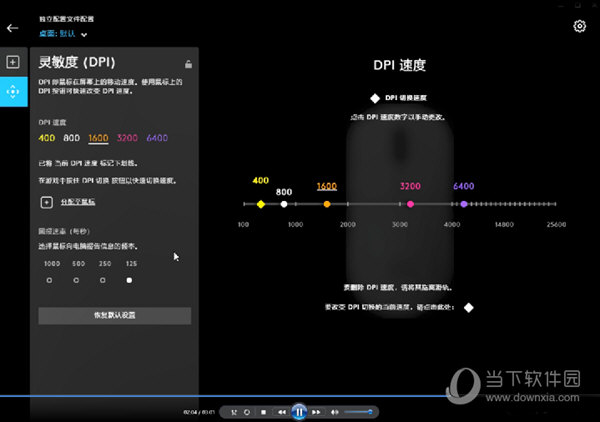Click the blue video seek progress bar
This screenshot has height=422, width=600.
pyautogui.click(x=226, y=396)
